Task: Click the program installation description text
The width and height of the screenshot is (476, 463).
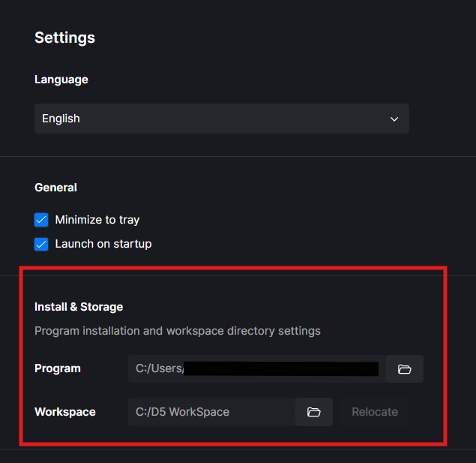Action: pyautogui.click(x=178, y=331)
